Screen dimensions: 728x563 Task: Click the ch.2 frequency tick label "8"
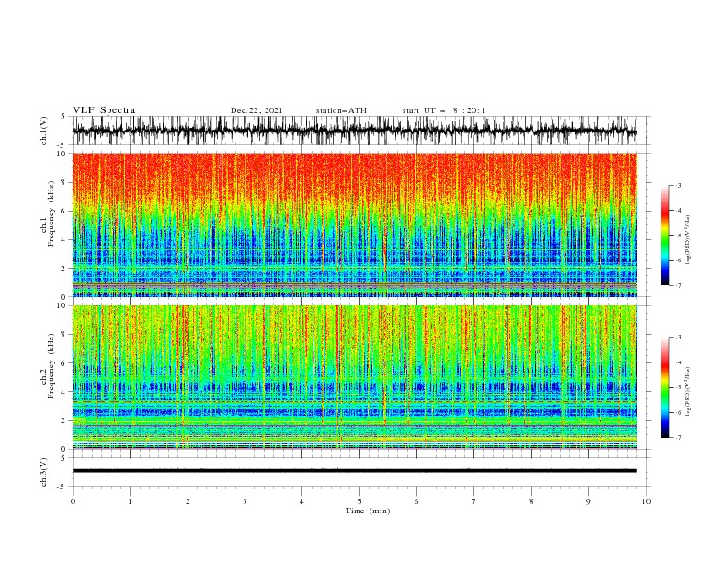click(63, 335)
